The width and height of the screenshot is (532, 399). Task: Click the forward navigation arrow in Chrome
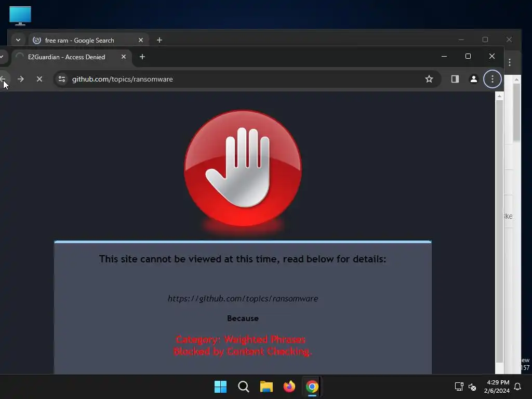coord(21,79)
